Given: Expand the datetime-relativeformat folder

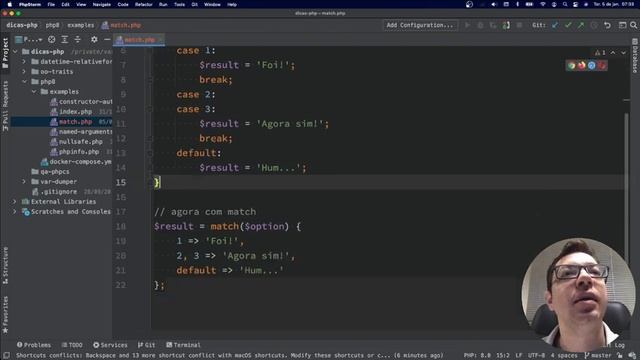Looking at the screenshot, I should coord(24,62).
